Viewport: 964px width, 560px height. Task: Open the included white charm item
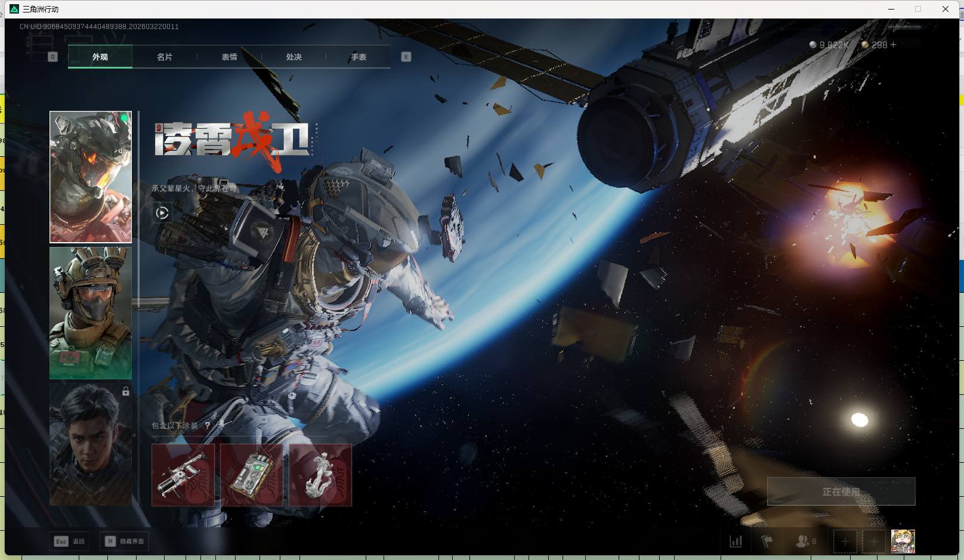click(320, 475)
